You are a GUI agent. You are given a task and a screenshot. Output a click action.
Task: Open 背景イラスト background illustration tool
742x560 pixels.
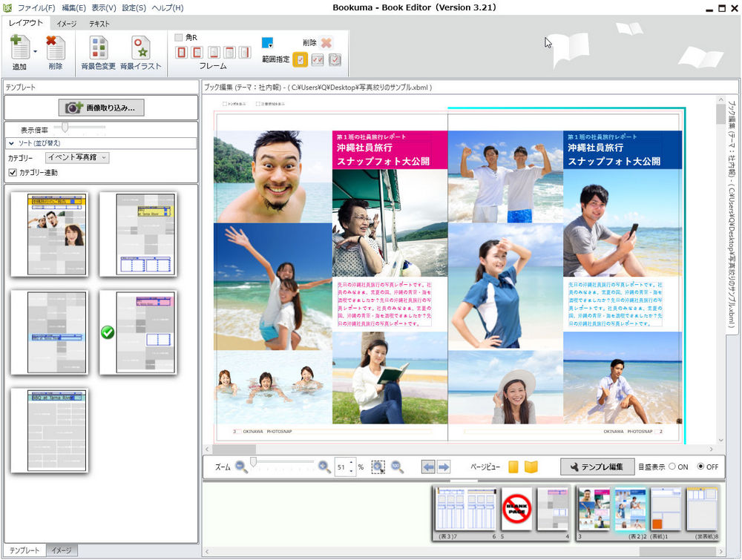pos(140,50)
